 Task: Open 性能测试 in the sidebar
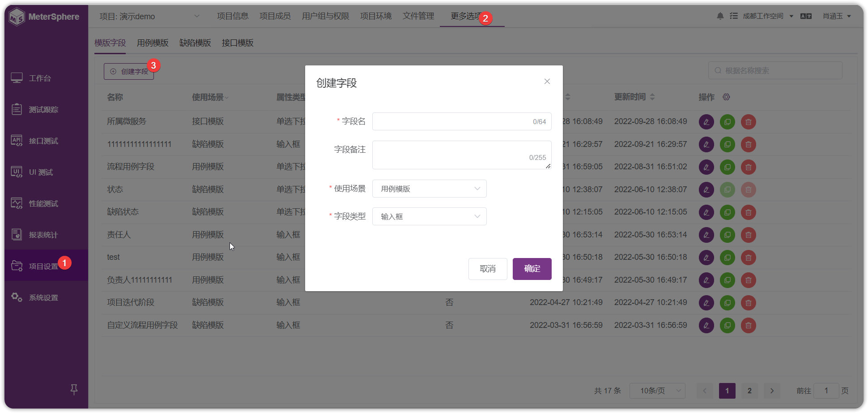(47, 203)
